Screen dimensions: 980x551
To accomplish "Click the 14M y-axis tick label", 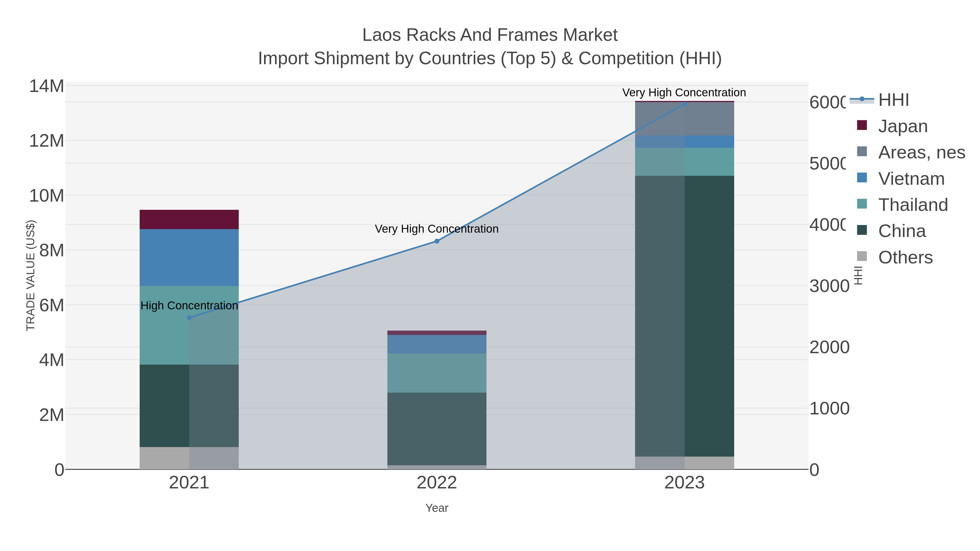I will pos(47,86).
